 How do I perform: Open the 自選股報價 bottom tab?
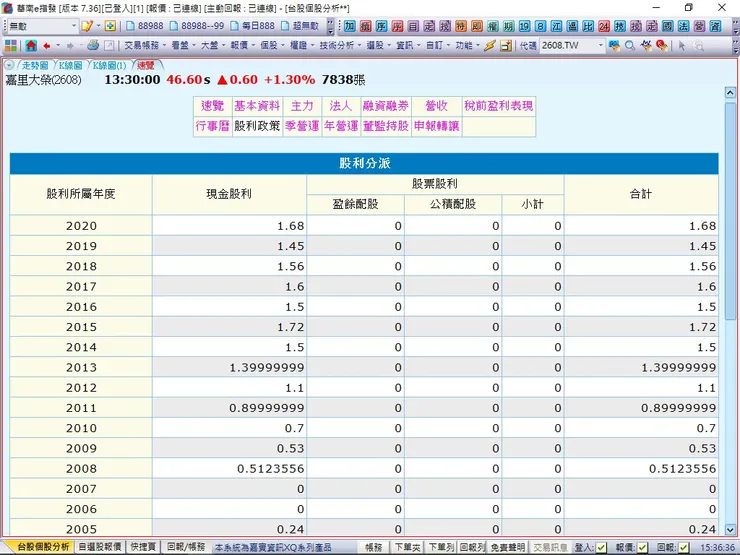click(100, 547)
